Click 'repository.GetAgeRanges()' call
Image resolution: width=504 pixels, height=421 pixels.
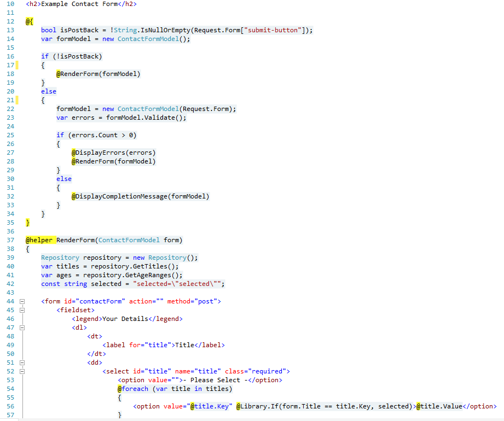coord(131,275)
